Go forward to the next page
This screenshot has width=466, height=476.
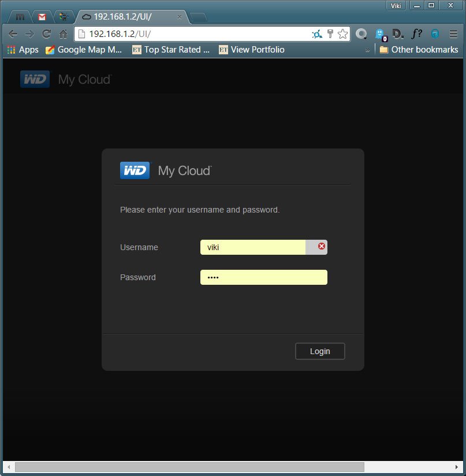click(29, 34)
